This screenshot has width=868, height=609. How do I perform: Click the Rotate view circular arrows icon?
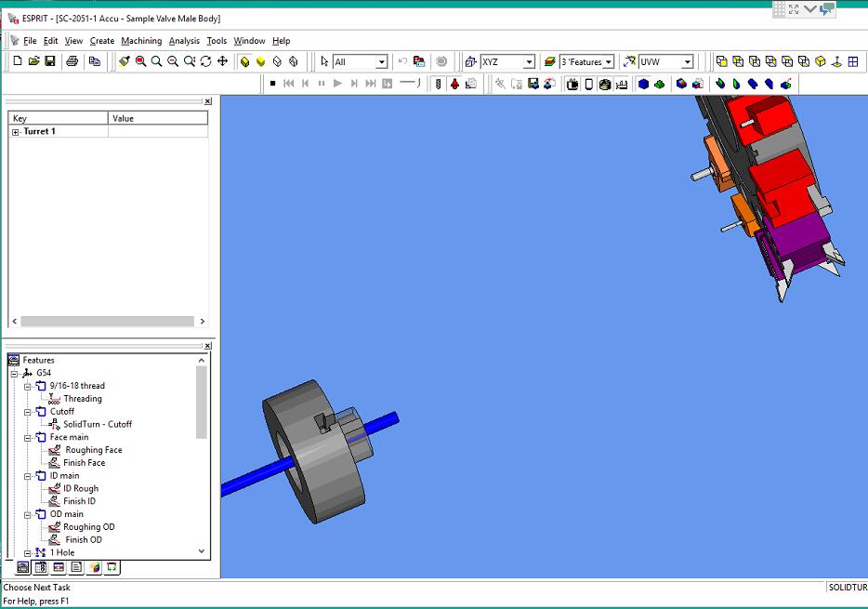coord(206,61)
